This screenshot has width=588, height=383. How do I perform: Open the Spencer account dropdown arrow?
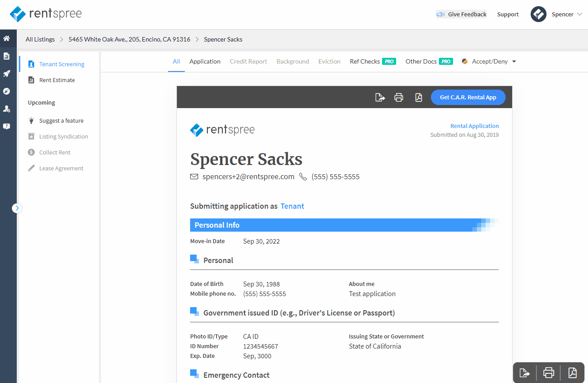click(x=580, y=14)
